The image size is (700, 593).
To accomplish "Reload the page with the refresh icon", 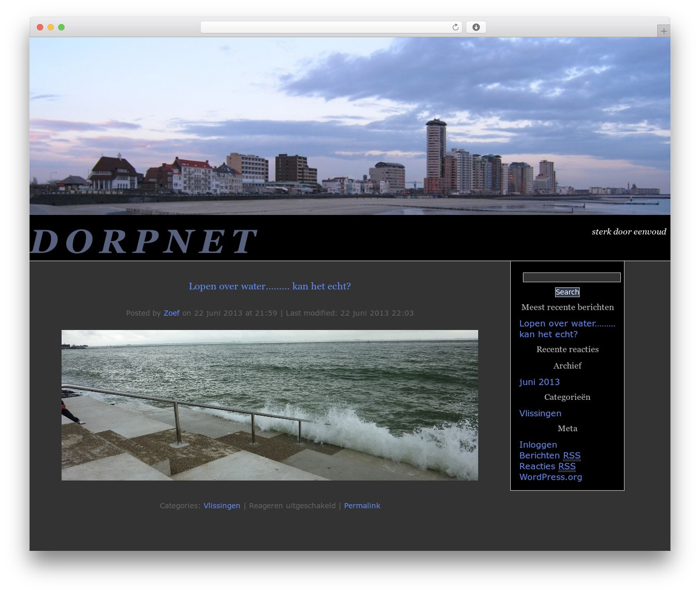I will [x=455, y=27].
